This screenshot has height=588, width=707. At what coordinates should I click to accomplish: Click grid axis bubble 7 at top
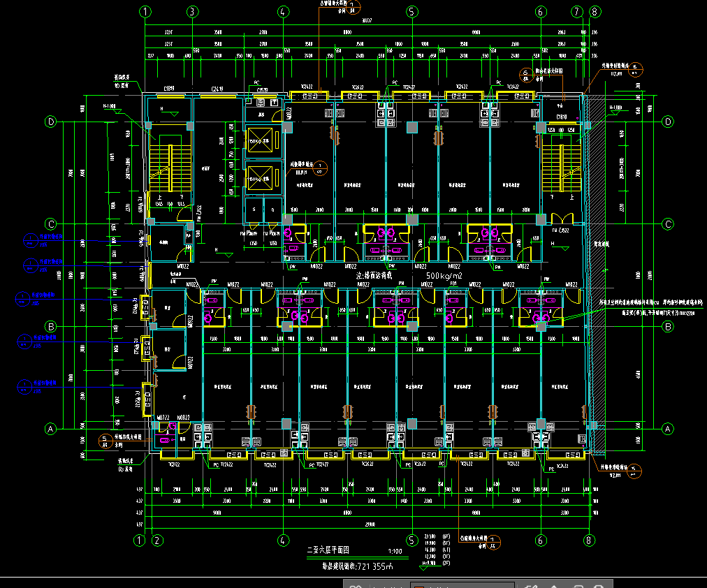[576, 12]
